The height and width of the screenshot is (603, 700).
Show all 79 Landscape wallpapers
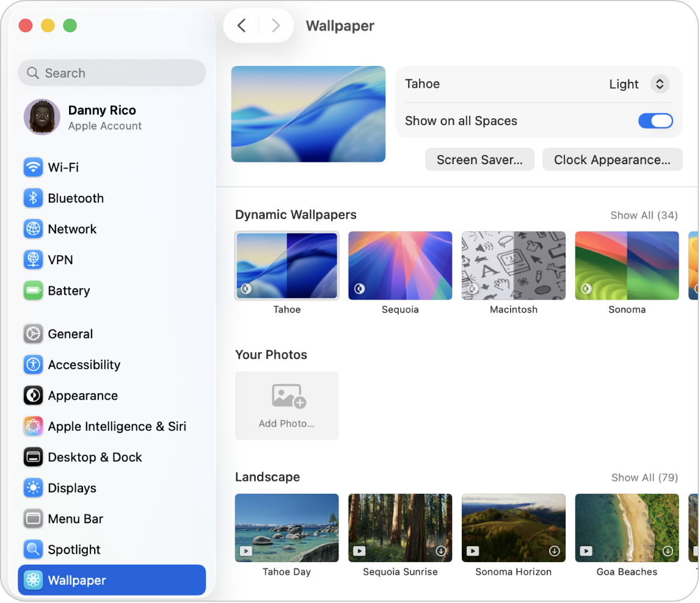(x=644, y=477)
